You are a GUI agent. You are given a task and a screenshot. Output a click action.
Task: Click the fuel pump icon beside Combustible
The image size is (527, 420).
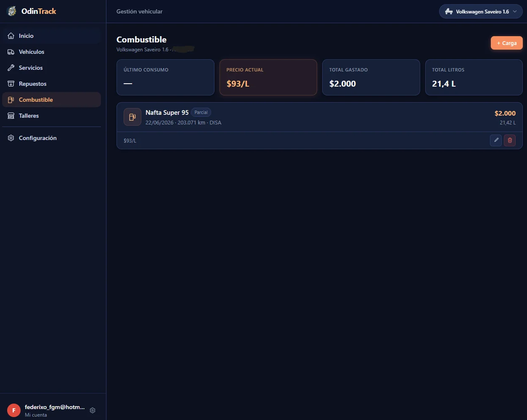pos(11,100)
